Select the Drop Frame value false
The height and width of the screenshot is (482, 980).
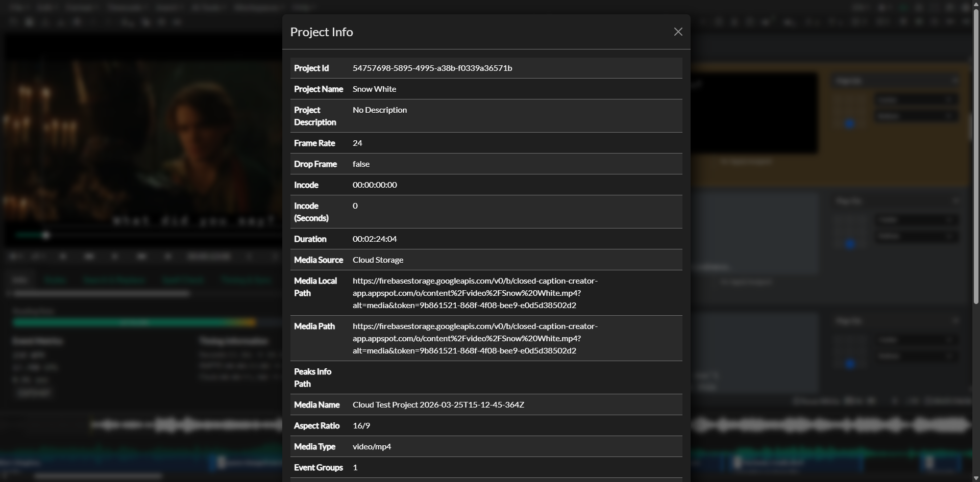(x=361, y=164)
